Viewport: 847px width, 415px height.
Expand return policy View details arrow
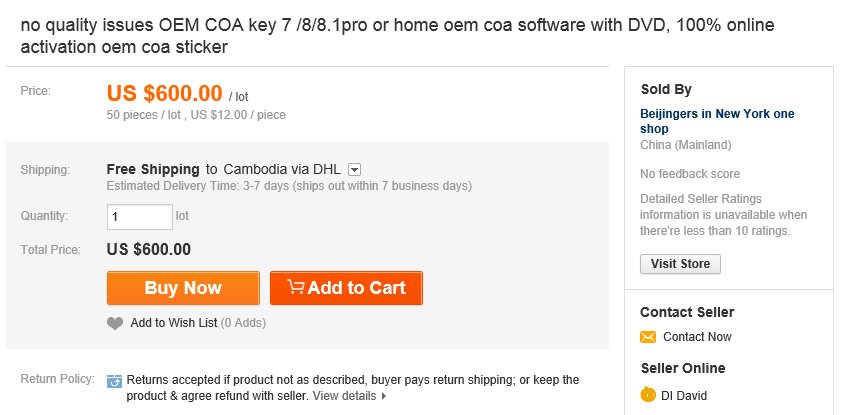pos(384,396)
